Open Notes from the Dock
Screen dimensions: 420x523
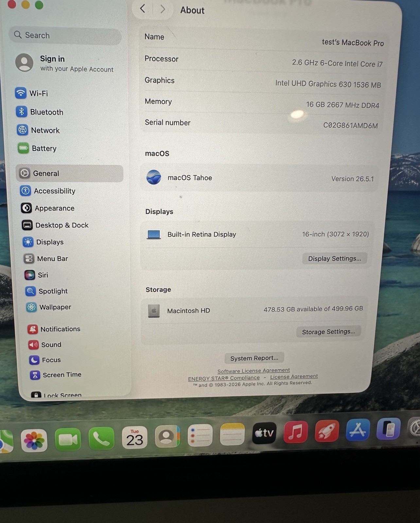pos(232,434)
